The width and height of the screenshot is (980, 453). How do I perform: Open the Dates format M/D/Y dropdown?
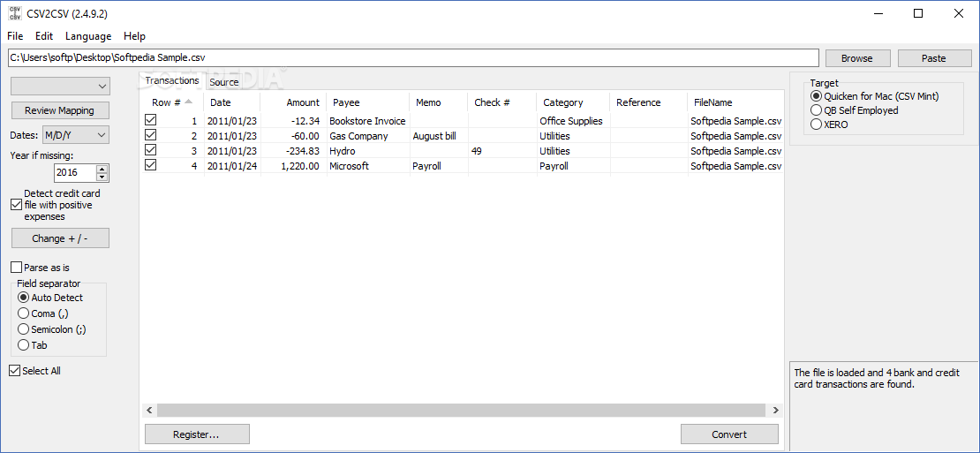tap(76, 135)
